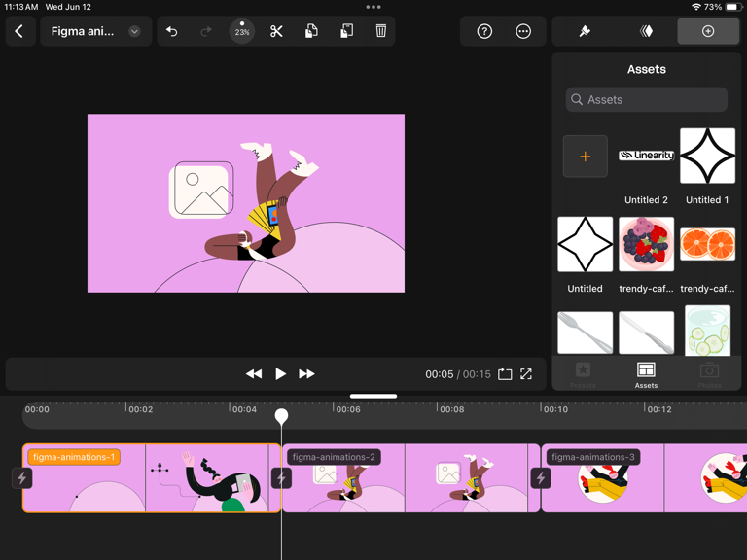Image resolution: width=747 pixels, height=560 pixels.
Task: Open the help question mark
Action: click(x=484, y=31)
